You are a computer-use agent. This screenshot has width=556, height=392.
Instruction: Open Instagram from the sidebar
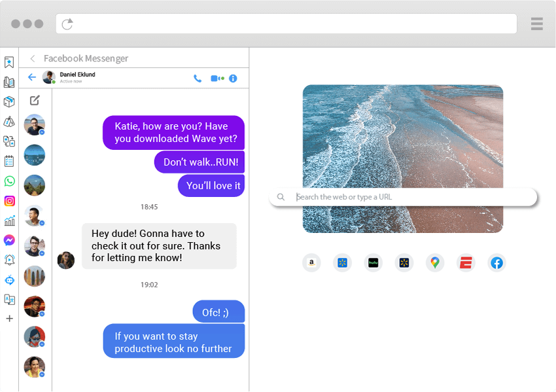click(10, 203)
